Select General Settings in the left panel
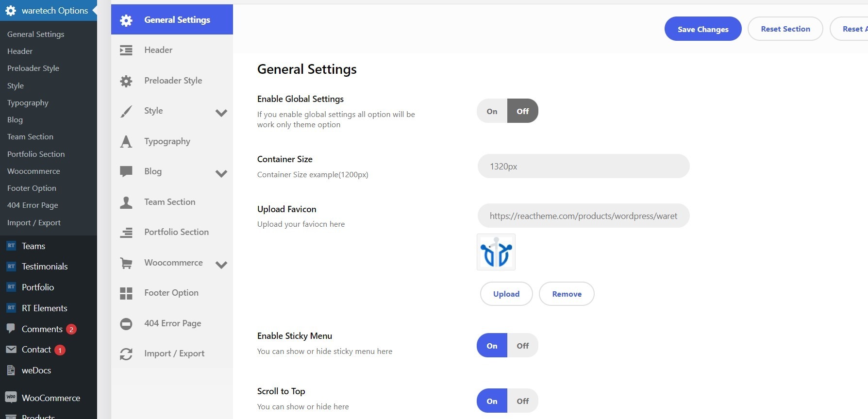The width and height of the screenshot is (868, 419). pos(35,34)
